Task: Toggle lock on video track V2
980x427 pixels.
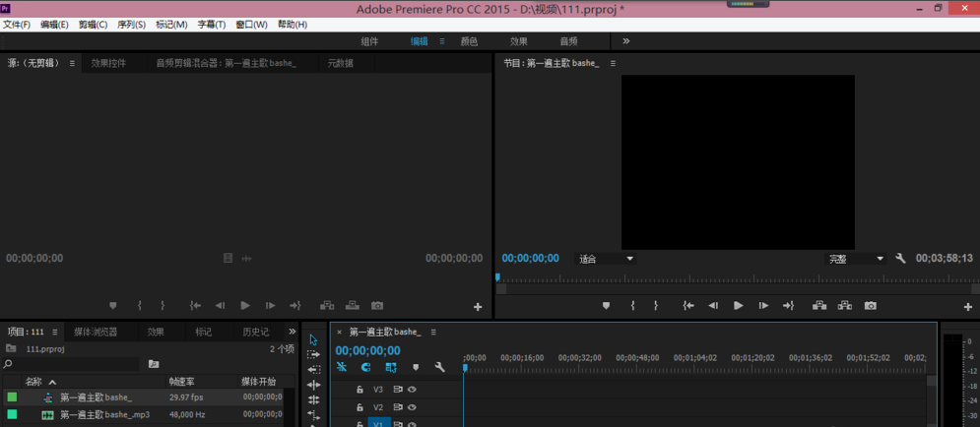Action: [x=360, y=407]
